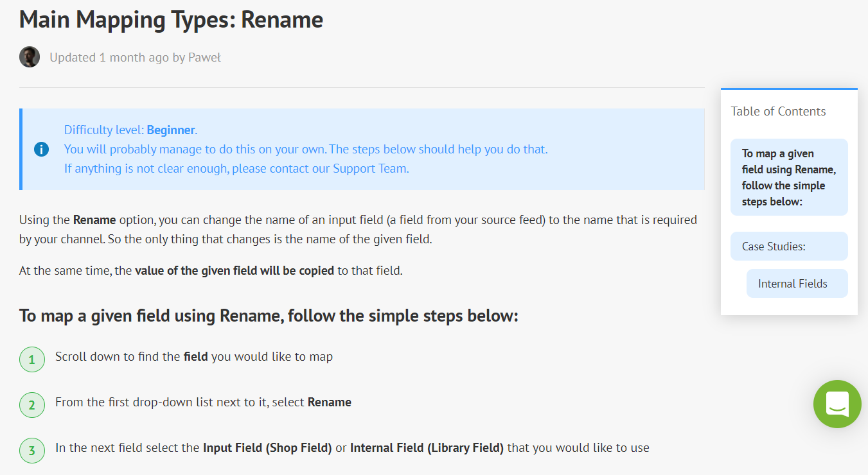Viewport: 868px width, 475px height.
Task: Click bold 'Internal Field (Library Field)' in step 3
Action: [x=427, y=447]
